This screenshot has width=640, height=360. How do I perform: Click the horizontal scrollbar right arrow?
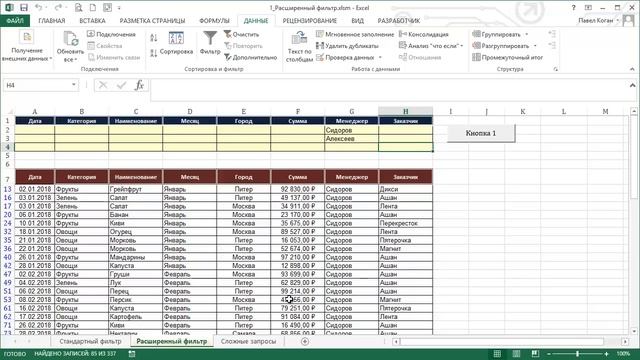(x=625, y=342)
